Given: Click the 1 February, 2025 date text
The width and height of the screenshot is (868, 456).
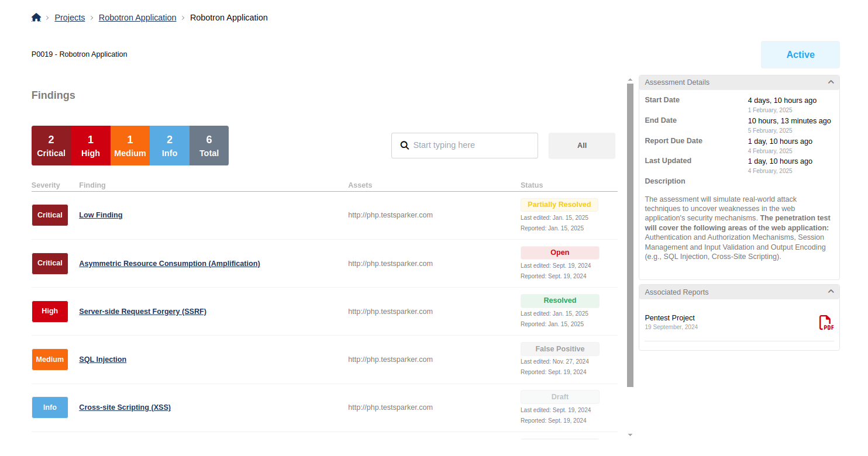Looking at the screenshot, I should (770, 110).
